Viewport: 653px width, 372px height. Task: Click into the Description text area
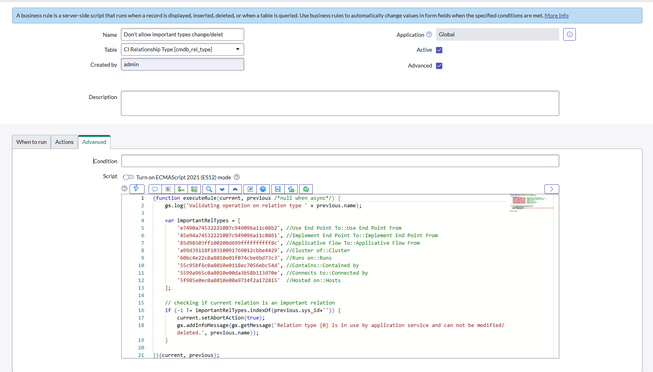click(x=340, y=103)
